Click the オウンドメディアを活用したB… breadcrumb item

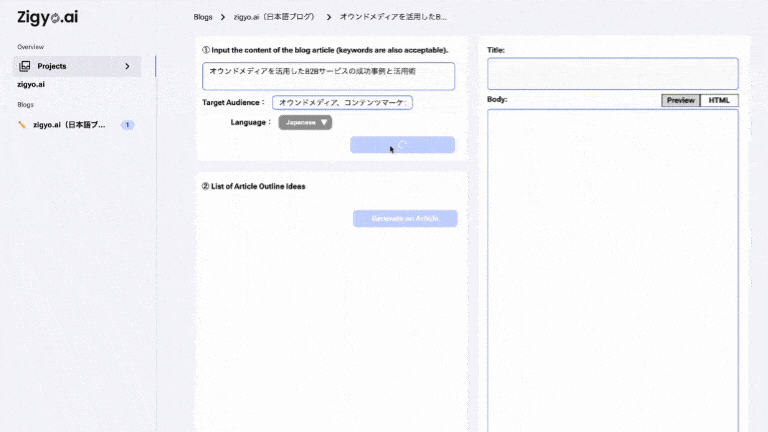point(393,17)
